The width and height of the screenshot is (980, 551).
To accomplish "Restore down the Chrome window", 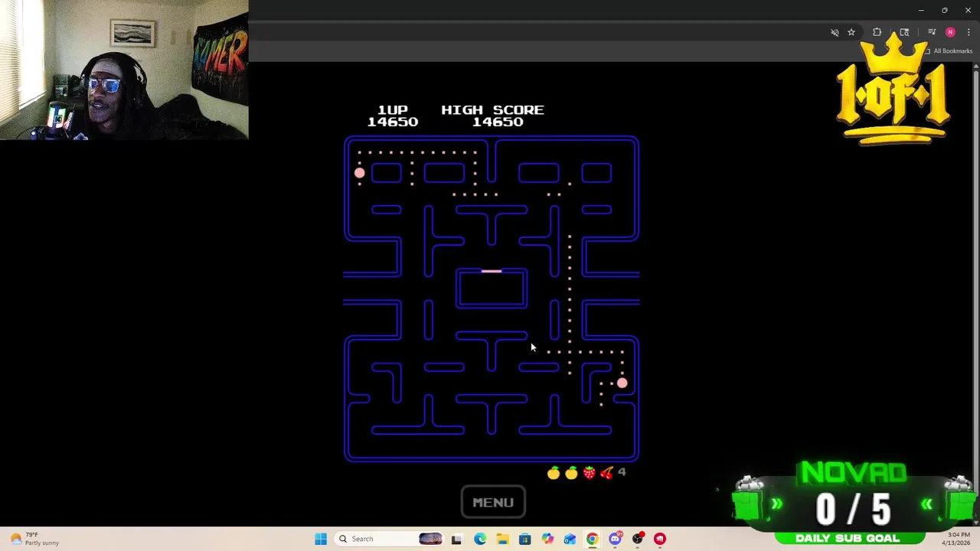I will click(945, 10).
